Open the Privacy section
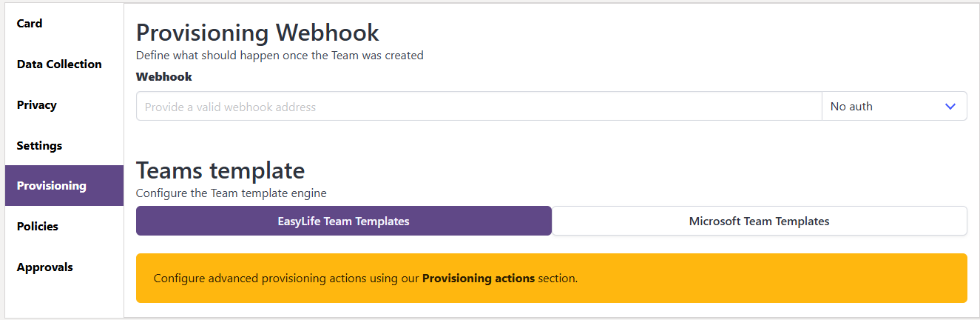This screenshot has height=320, width=980. 37,105
